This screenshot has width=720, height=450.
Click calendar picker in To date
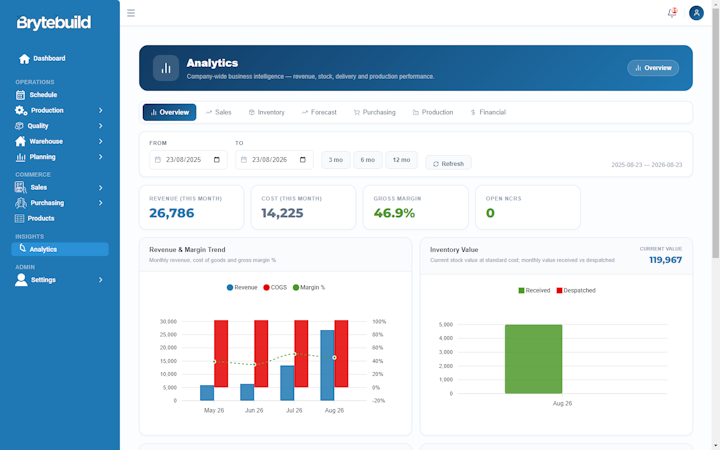coord(303,160)
